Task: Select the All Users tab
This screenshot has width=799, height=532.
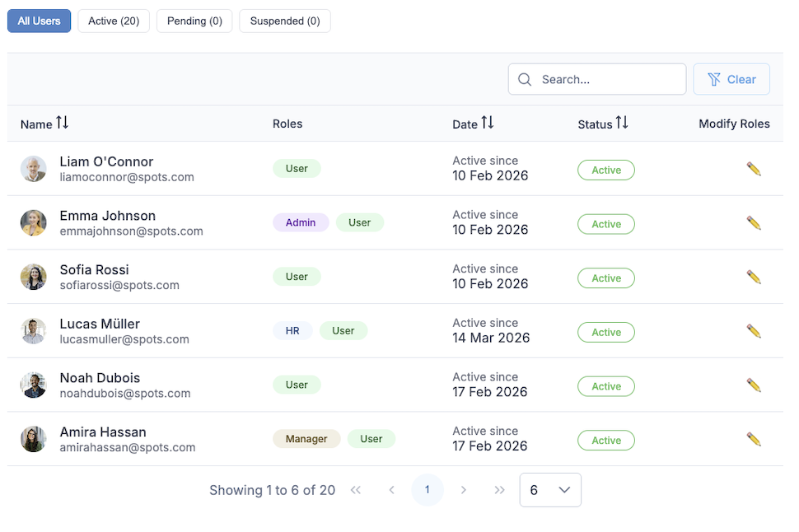Action: click(x=39, y=21)
